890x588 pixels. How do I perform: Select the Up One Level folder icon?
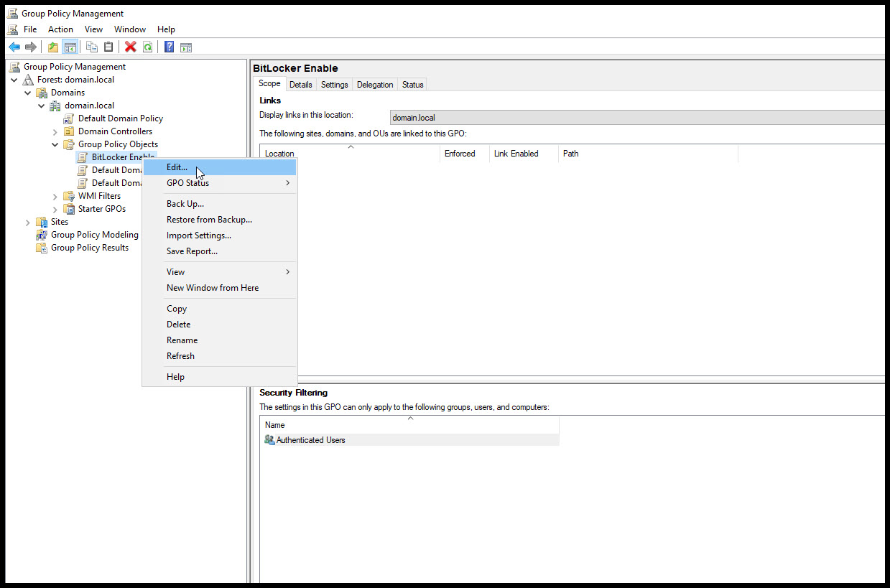pos(52,46)
